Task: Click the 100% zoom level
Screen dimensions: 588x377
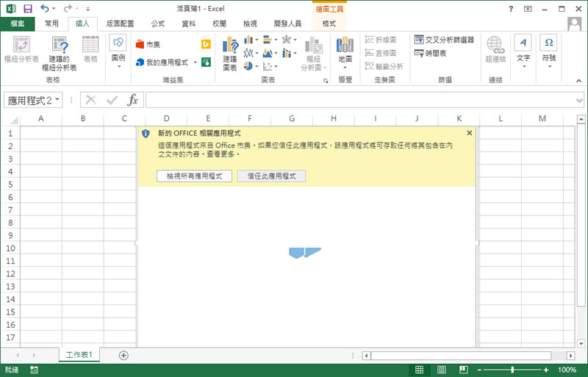Action: coord(567,370)
